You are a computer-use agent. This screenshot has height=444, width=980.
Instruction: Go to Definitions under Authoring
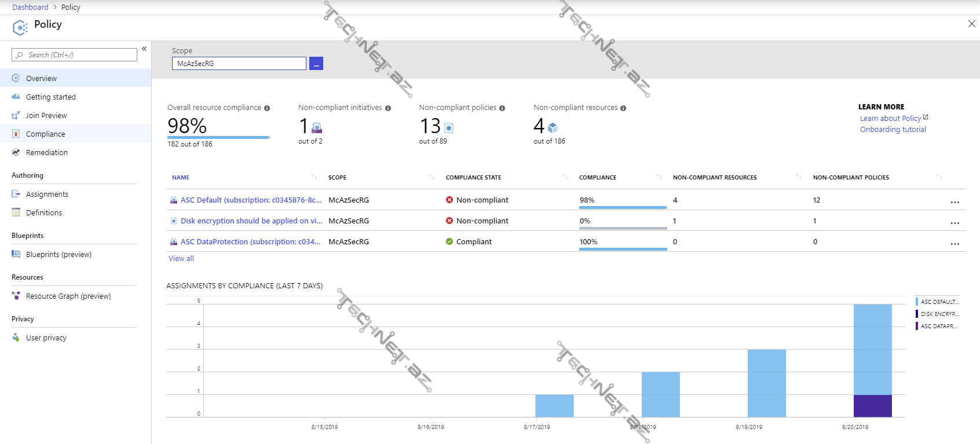tap(43, 212)
